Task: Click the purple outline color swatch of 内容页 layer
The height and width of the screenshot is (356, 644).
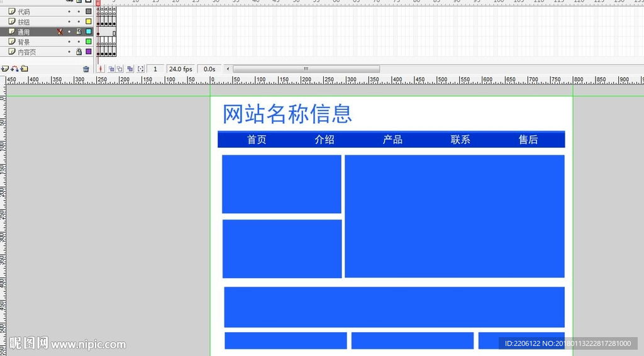Action: (88, 52)
